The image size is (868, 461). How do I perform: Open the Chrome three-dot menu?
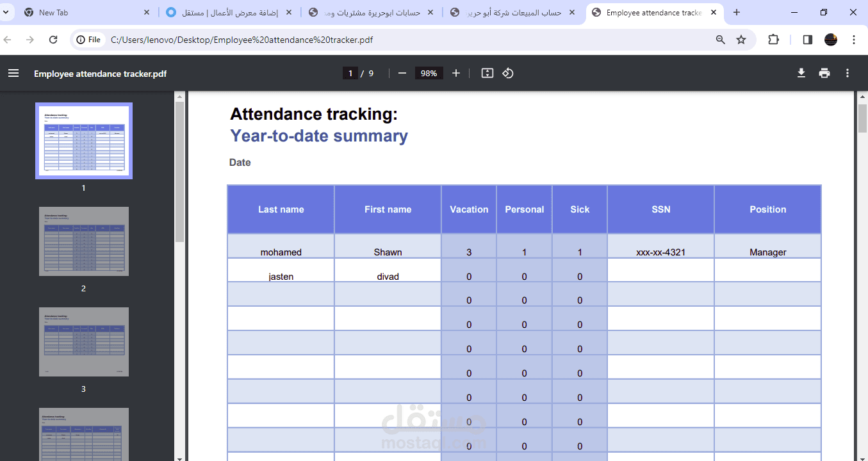pyautogui.click(x=854, y=40)
